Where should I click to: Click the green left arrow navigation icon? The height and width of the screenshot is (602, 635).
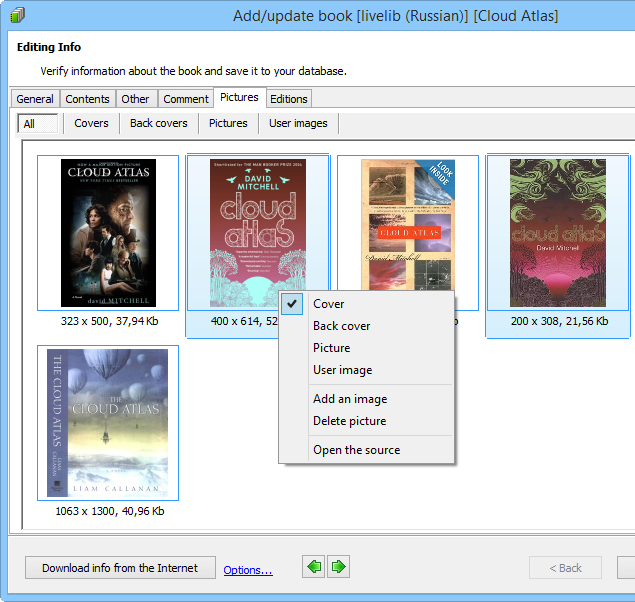(313, 567)
